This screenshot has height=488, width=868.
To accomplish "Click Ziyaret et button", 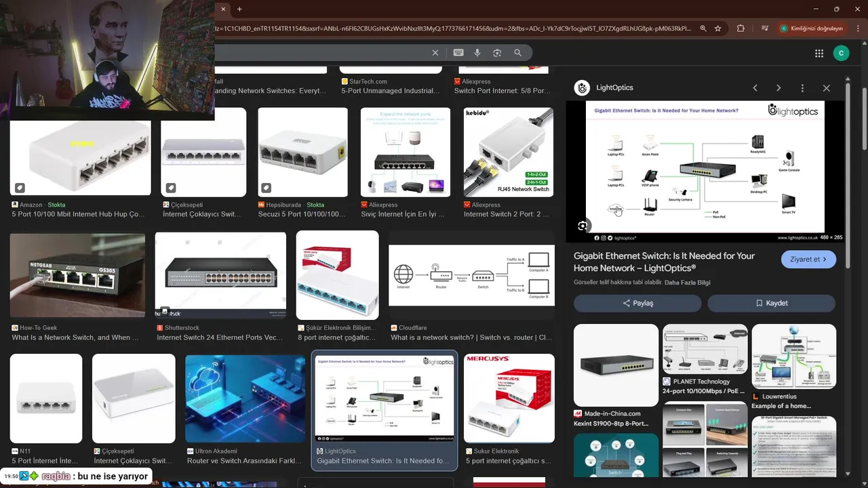I will (808, 260).
